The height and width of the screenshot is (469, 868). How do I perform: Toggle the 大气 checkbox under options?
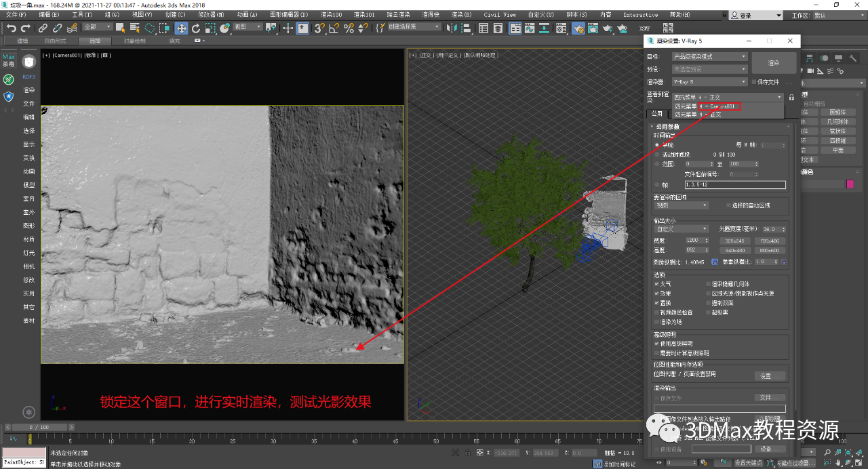pos(657,284)
